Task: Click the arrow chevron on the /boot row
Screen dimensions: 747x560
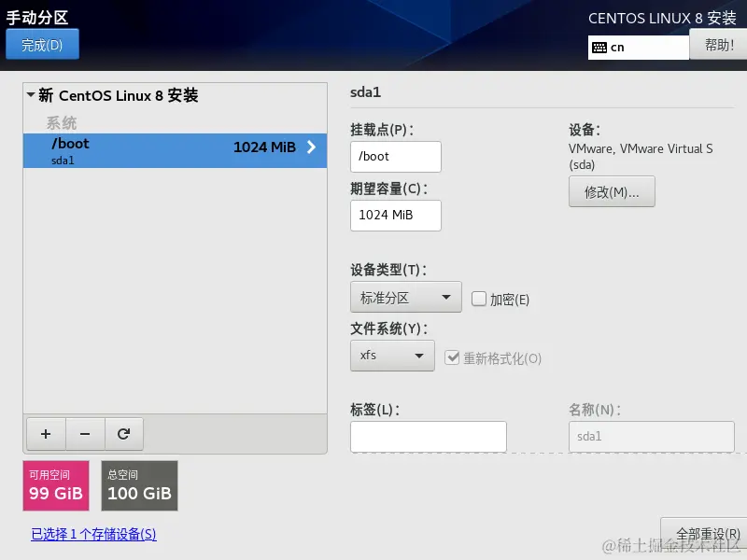Action: [x=311, y=147]
